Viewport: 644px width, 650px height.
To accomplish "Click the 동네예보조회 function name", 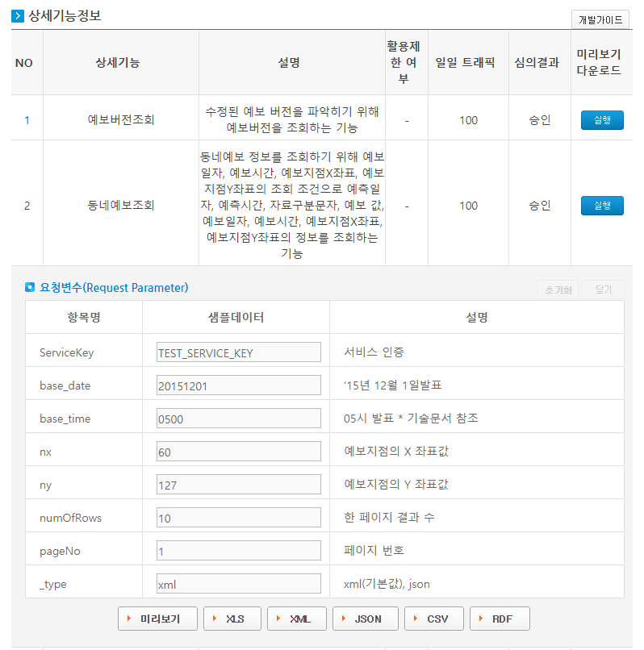I will [x=121, y=205].
